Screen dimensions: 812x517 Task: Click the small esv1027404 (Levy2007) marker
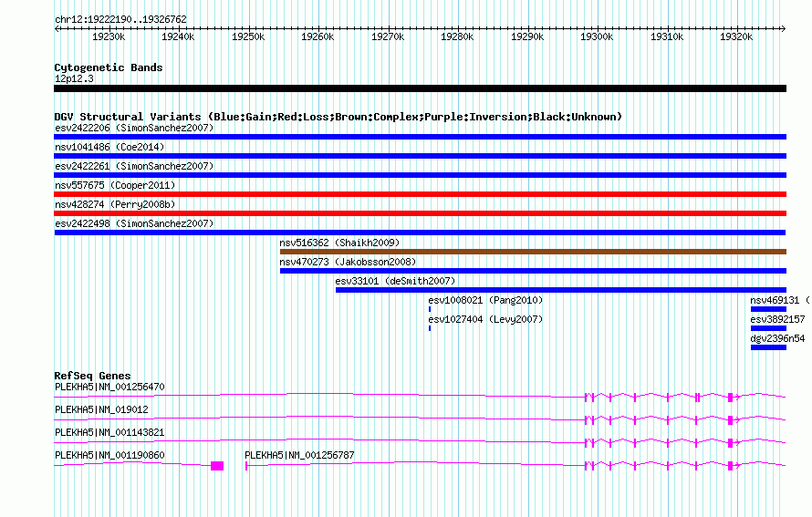coord(430,328)
